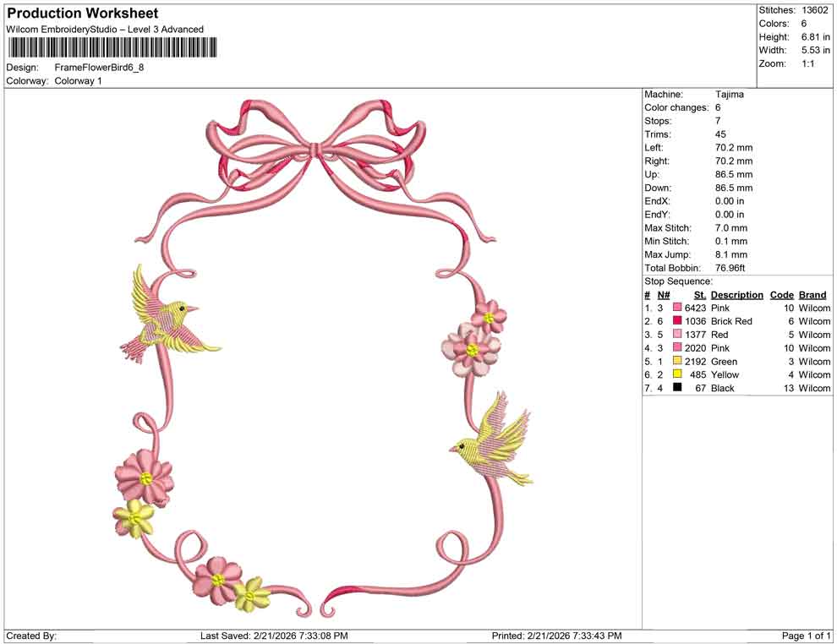837x644 pixels.
Task: Click the Colorway 1 label
Action: point(77,82)
